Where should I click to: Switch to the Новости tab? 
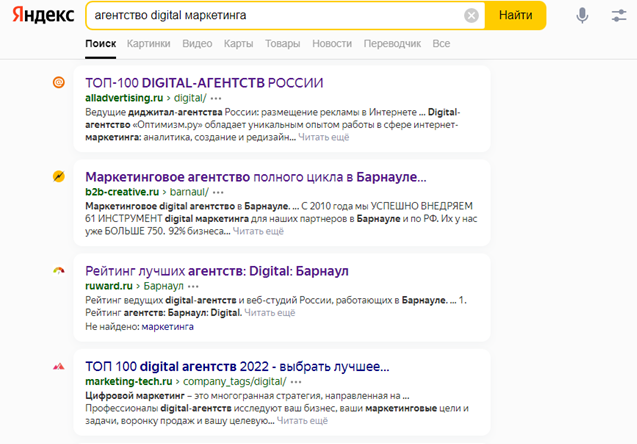click(x=332, y=43)
